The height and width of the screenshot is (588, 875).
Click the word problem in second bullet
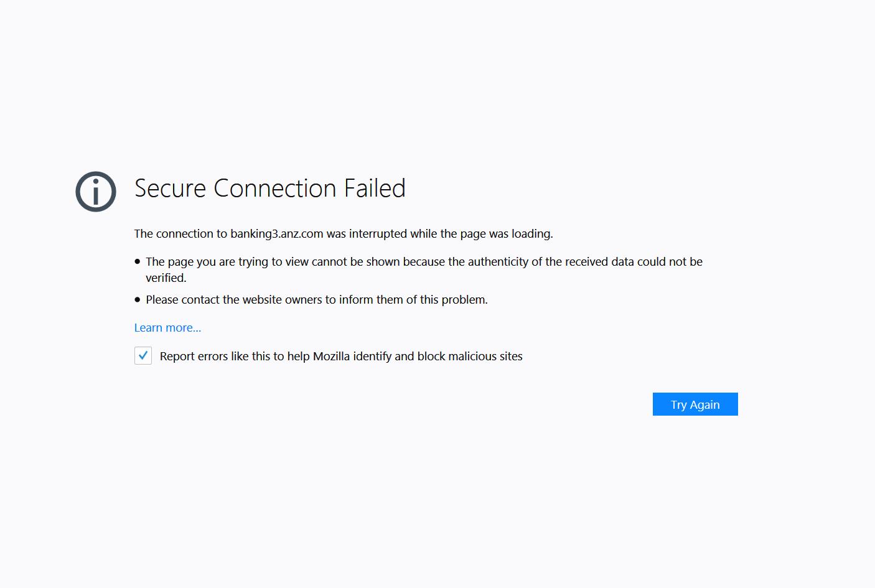(x=464, y=300)
